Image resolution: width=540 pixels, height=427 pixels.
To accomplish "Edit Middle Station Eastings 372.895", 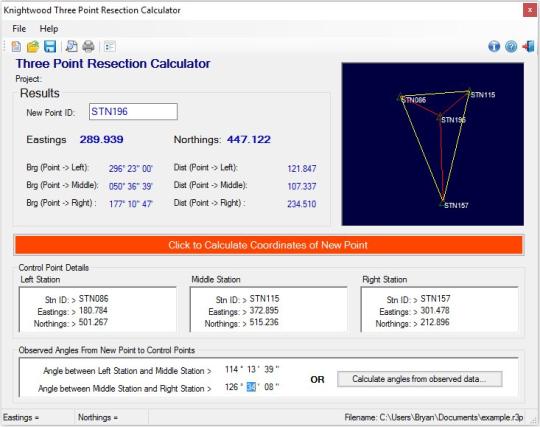I will tap(264, 311).
